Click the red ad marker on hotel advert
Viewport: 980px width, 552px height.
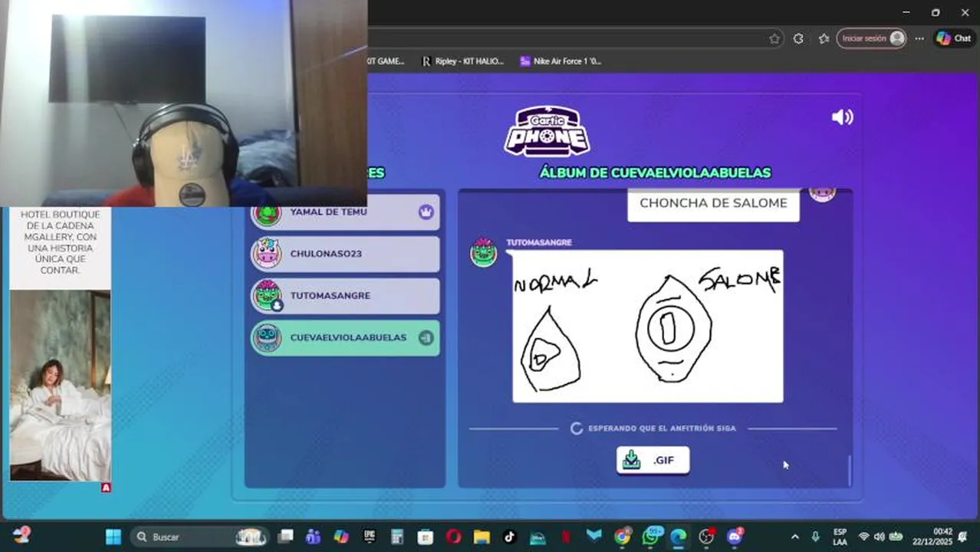[107, 487]
